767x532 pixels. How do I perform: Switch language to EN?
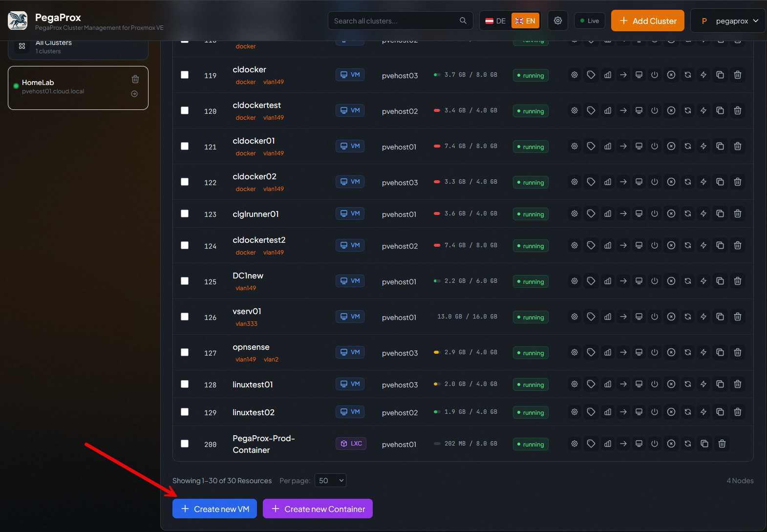pos(526,21)
